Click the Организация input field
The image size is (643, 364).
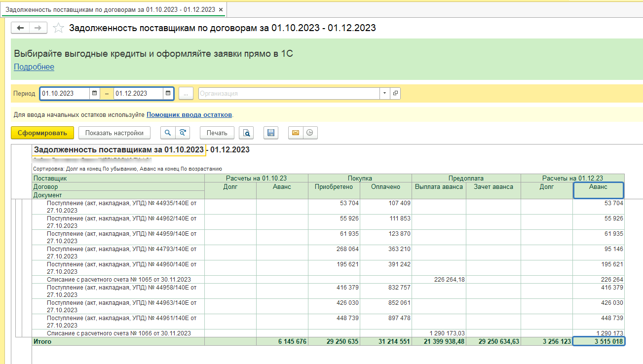pos(289,93)
